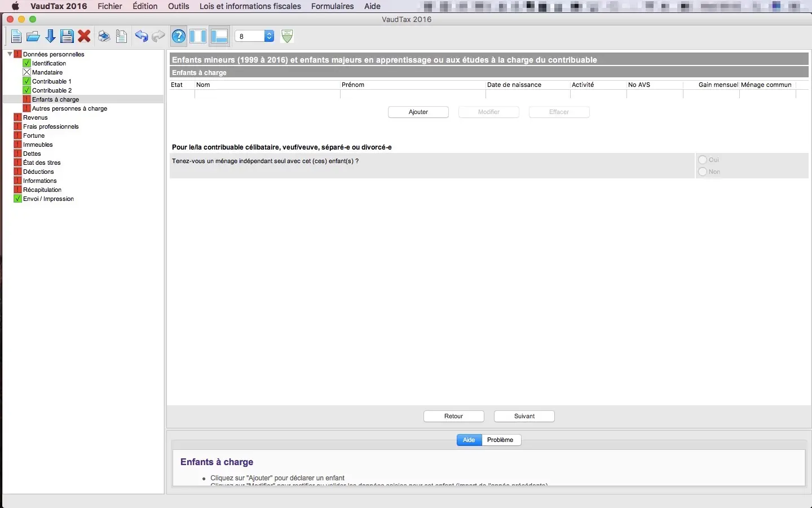
Task: Open Identification in the sidebar
Action: 49,63
